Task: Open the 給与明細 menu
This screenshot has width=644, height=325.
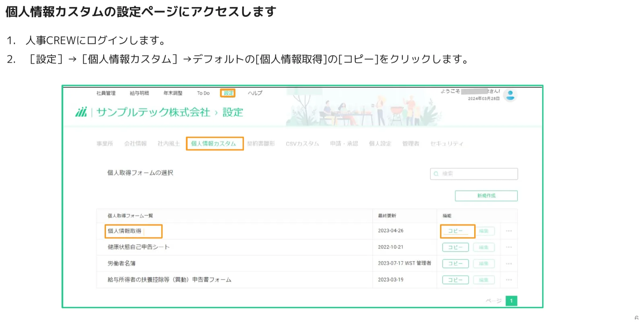Action: pos(139,93)
